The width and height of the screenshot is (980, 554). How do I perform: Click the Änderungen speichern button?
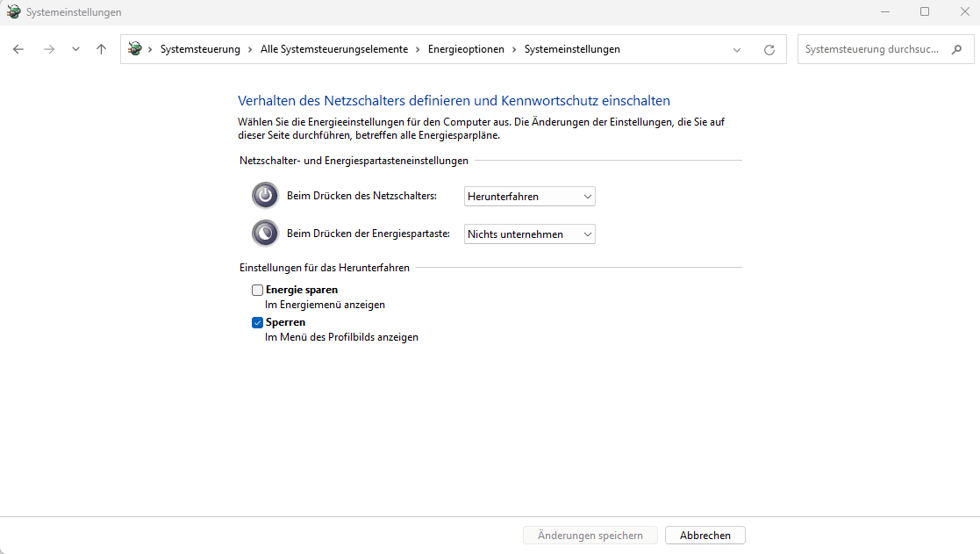(590, 536)
